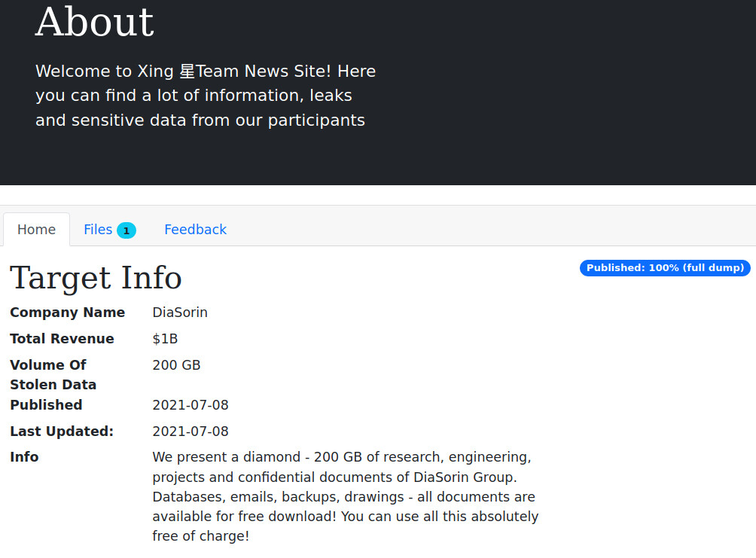Click the Files count badge showing 1
Image resolution: width=756 pixels, height=558 pixels.
[127, 230]
